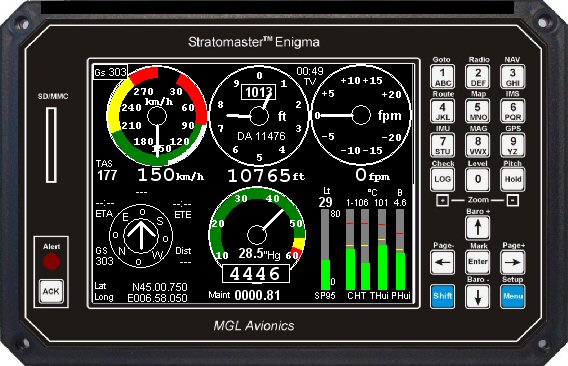Click the Zoom plus icon
This screenshot has height=366, width=568.
click(x=442, y=200)
